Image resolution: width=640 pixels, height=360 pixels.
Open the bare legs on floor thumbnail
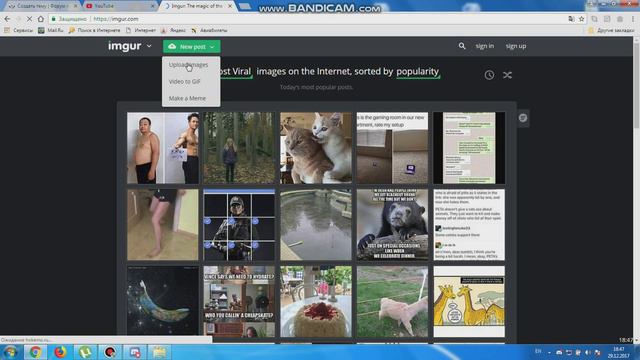click(x=162, y=224)
